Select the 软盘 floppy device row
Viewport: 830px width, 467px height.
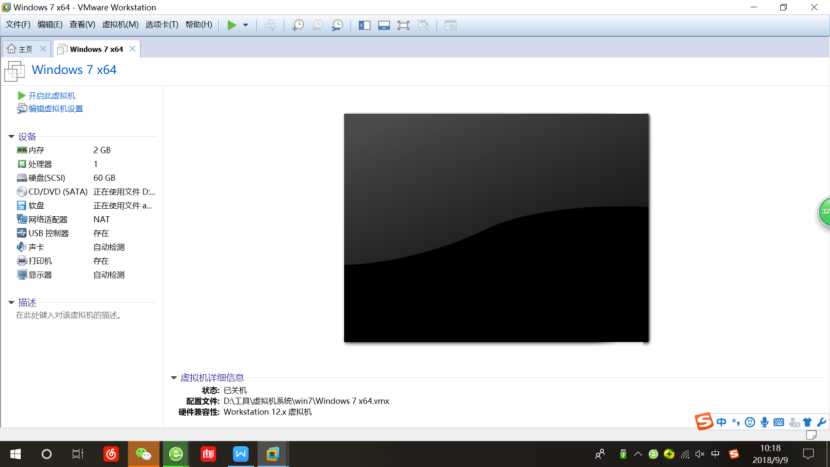(x=85, y=205)
